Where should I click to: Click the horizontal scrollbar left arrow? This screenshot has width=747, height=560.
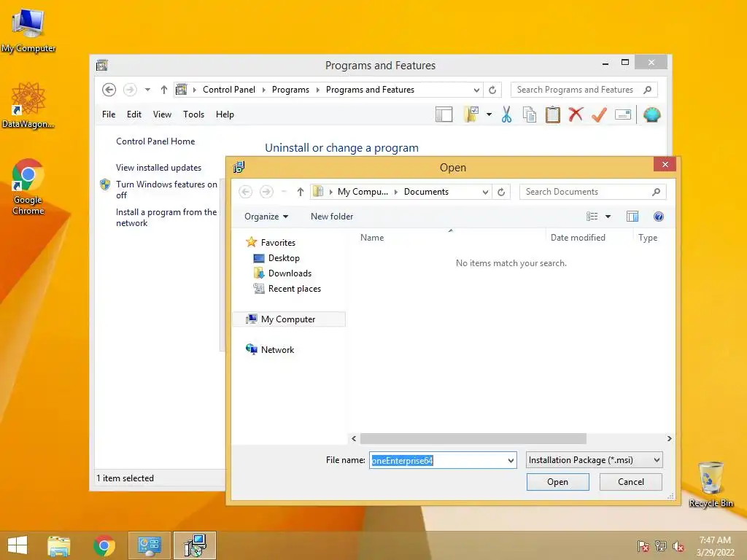point(354,438)
